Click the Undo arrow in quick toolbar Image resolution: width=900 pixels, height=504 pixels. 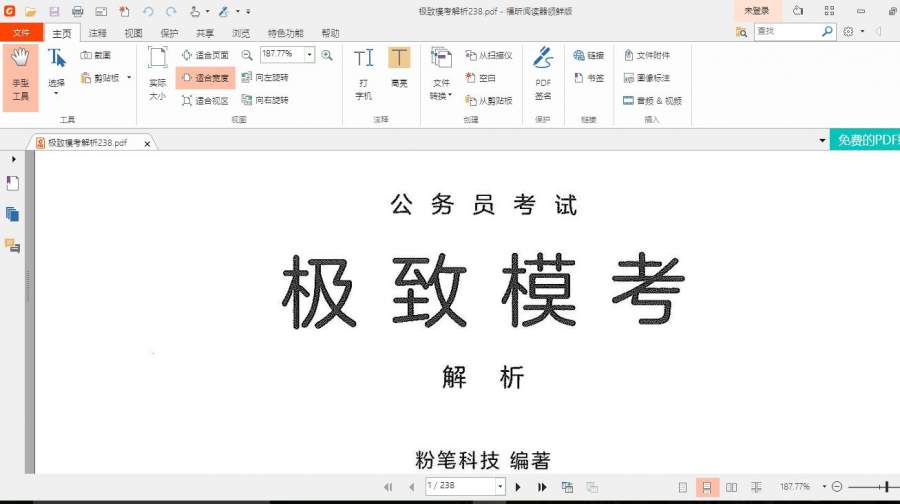coord(148,11)
